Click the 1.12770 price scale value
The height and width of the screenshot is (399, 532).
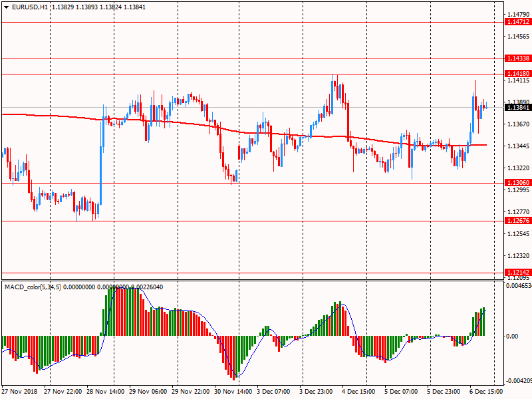point(518,212)
